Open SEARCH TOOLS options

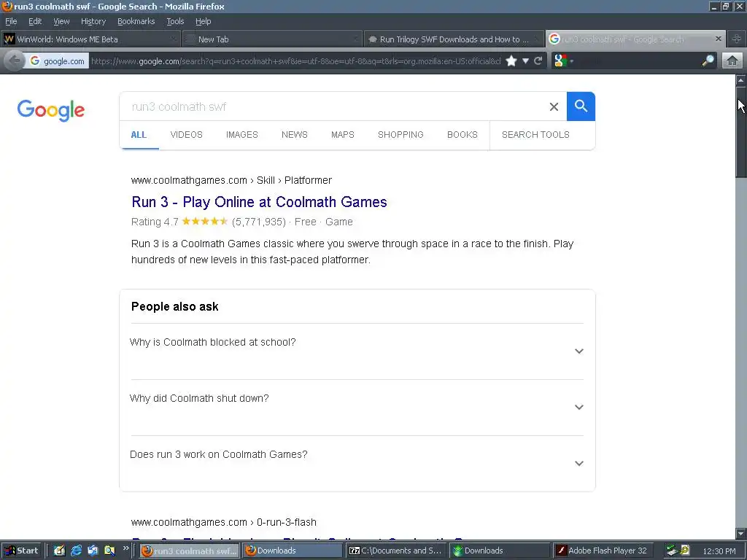[535, 135]
